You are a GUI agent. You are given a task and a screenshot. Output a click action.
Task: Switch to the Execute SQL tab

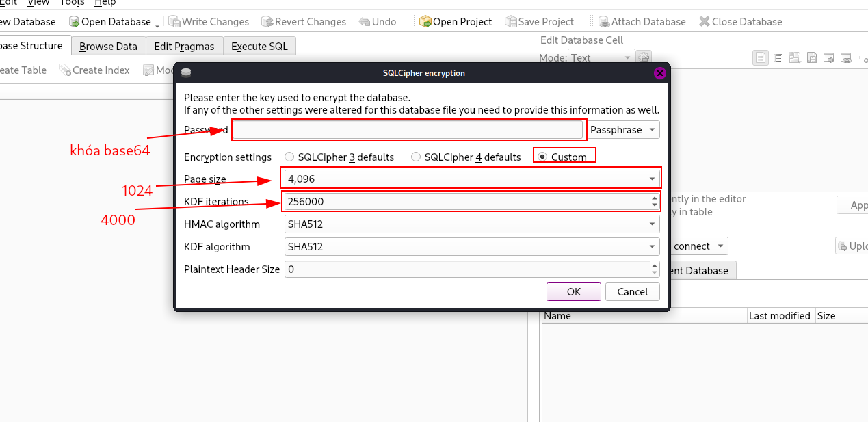pos(259,47)
